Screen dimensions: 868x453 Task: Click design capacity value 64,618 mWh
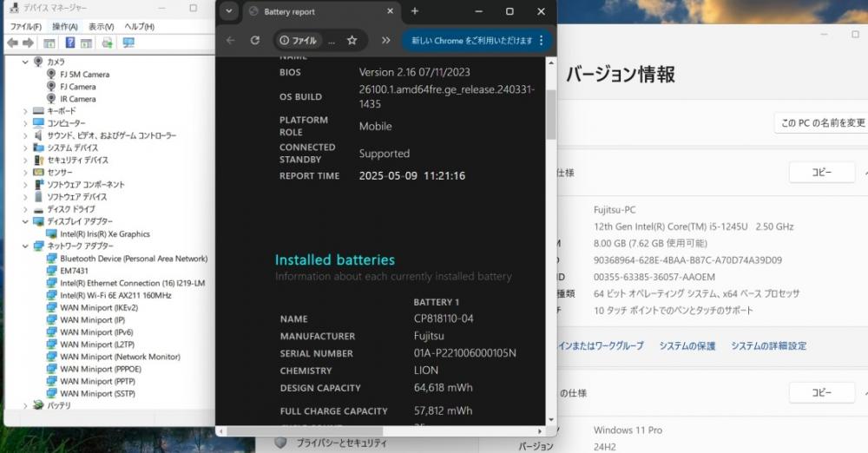[443, 388]
